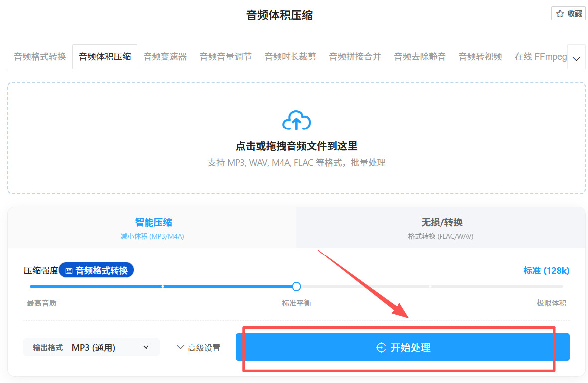Open the 输出格式 MP3 dropdown
588x383 pixels.
92,348
